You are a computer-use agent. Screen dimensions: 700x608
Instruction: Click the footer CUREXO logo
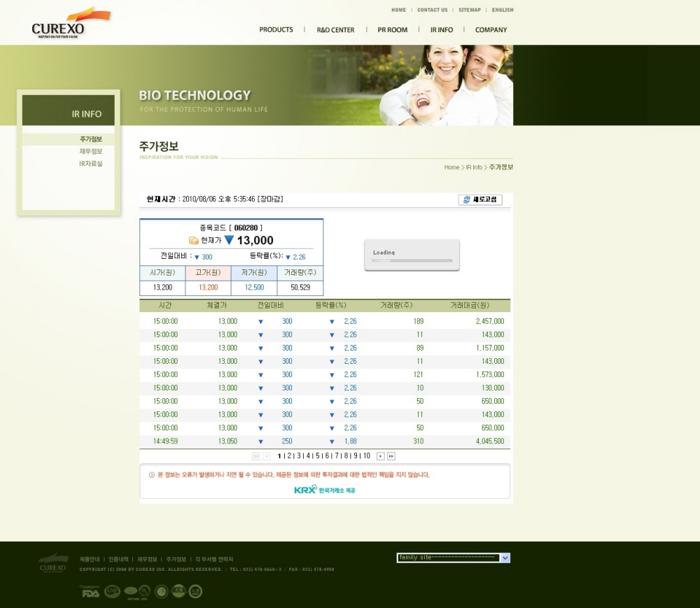click(x=53, y=563)
